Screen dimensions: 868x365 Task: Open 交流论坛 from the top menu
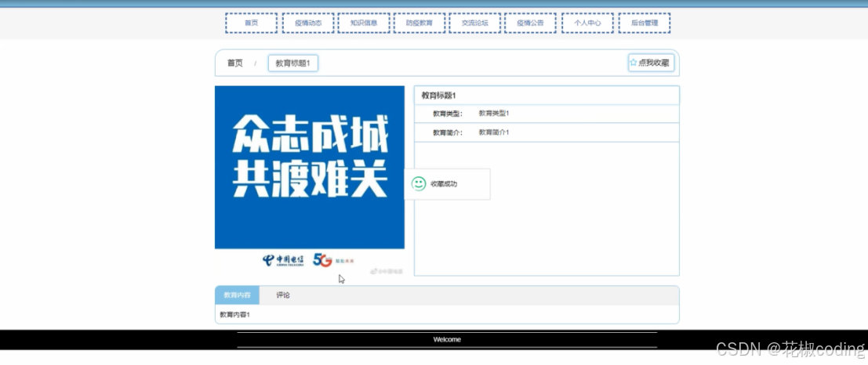pos(475,23)
